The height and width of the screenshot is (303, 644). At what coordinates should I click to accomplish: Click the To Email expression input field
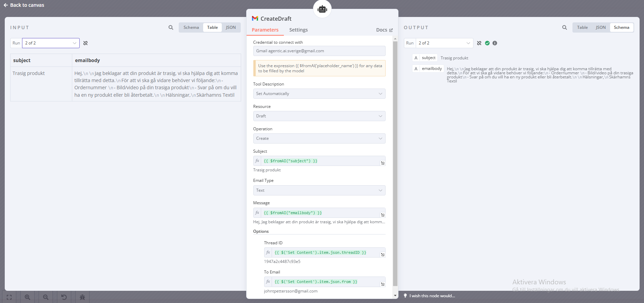click(326, 282)
